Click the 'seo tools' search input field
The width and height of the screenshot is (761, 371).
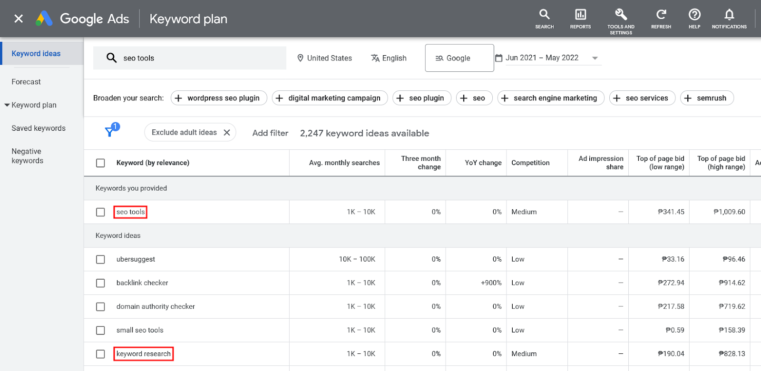click(190, 58)
